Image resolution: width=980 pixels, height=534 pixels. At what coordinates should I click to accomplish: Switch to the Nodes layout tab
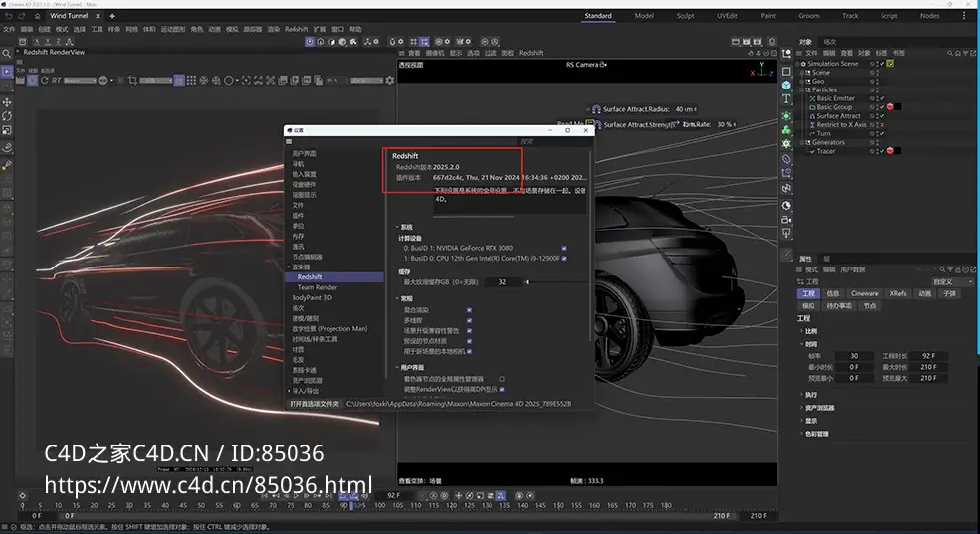tap(929, 16)
